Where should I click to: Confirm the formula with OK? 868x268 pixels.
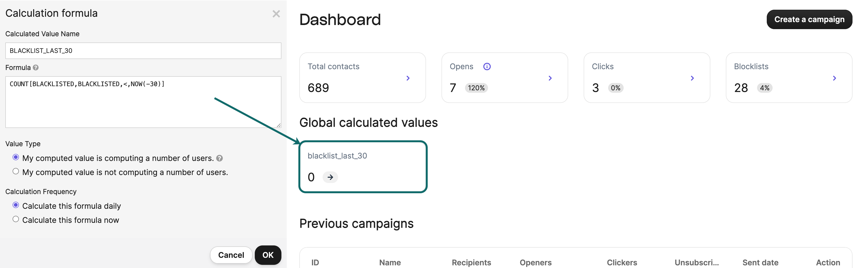(x=268, y=255)
